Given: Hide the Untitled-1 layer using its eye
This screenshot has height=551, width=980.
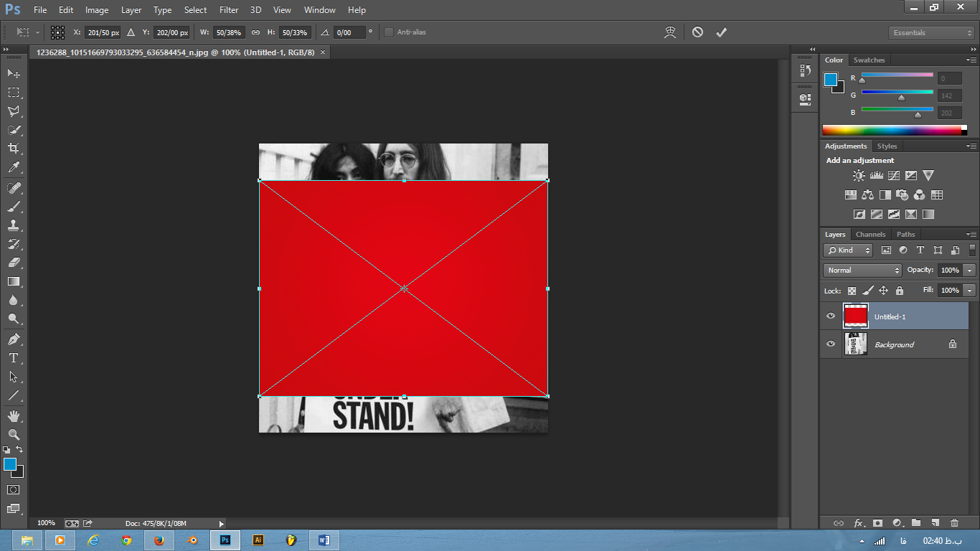Looking at the screenshot, I should 831,316.
